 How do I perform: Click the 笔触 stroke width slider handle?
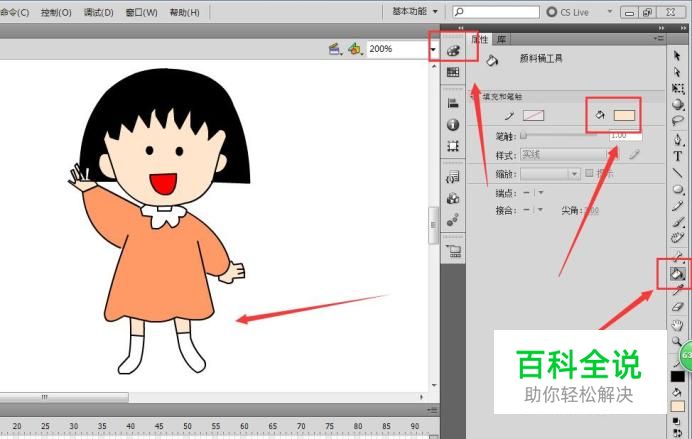pos(523,135)
